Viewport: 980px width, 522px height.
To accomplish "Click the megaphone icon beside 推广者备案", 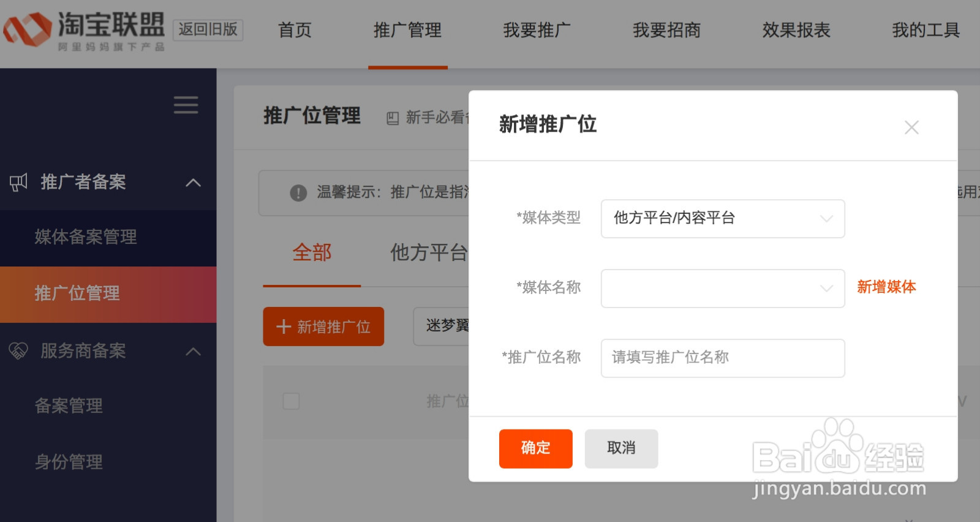I will click(18, 182).
